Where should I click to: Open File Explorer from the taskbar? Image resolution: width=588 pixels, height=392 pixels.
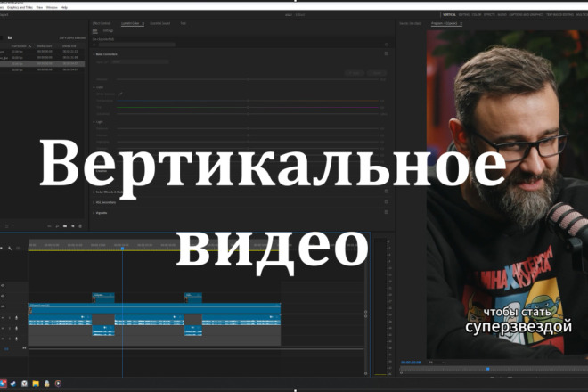[x=36, y=383]
